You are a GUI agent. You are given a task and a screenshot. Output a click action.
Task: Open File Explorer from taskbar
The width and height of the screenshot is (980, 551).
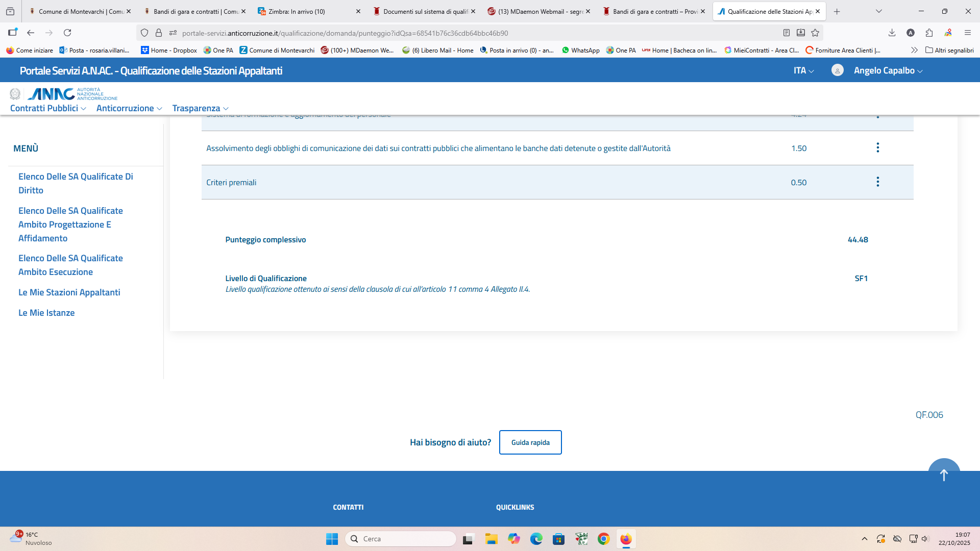pos(491,539)
